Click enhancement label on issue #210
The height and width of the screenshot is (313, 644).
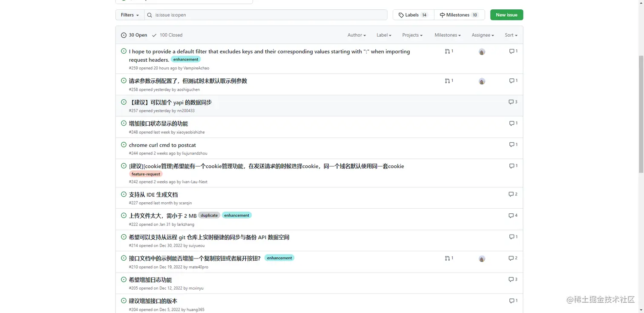[x=279, y=258]
